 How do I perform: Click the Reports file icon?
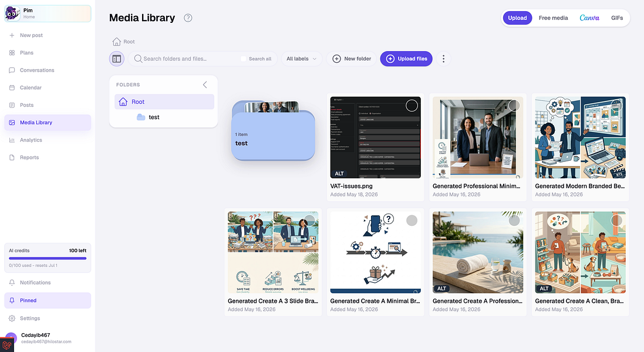(12, 158)
